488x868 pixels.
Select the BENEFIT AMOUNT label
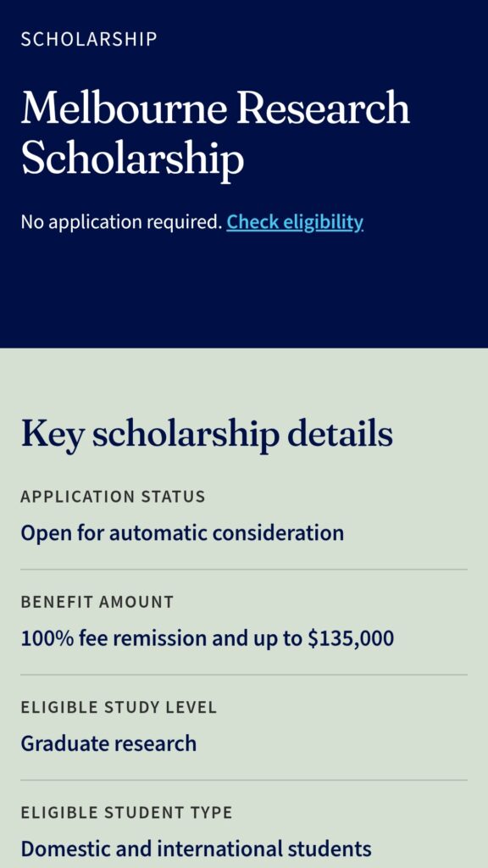[x=96, y=602]
